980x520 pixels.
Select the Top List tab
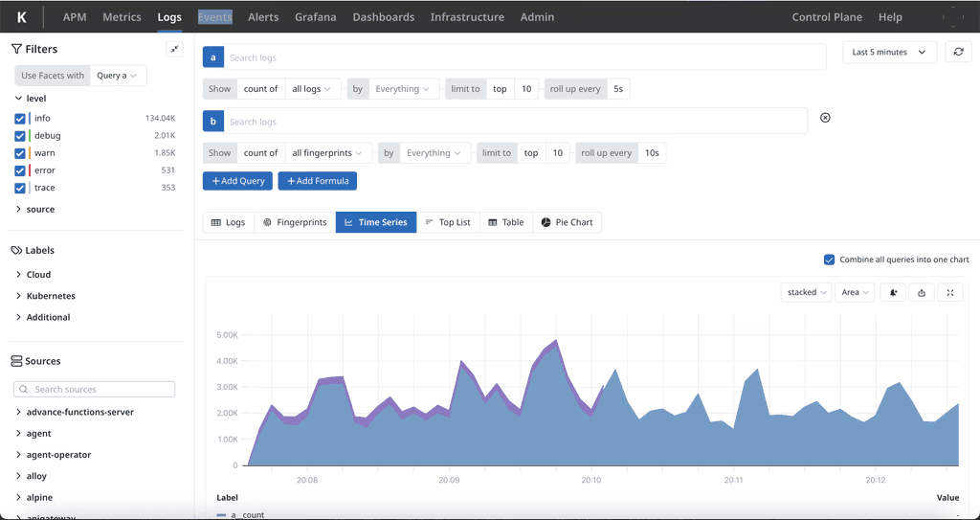[448, 222]
